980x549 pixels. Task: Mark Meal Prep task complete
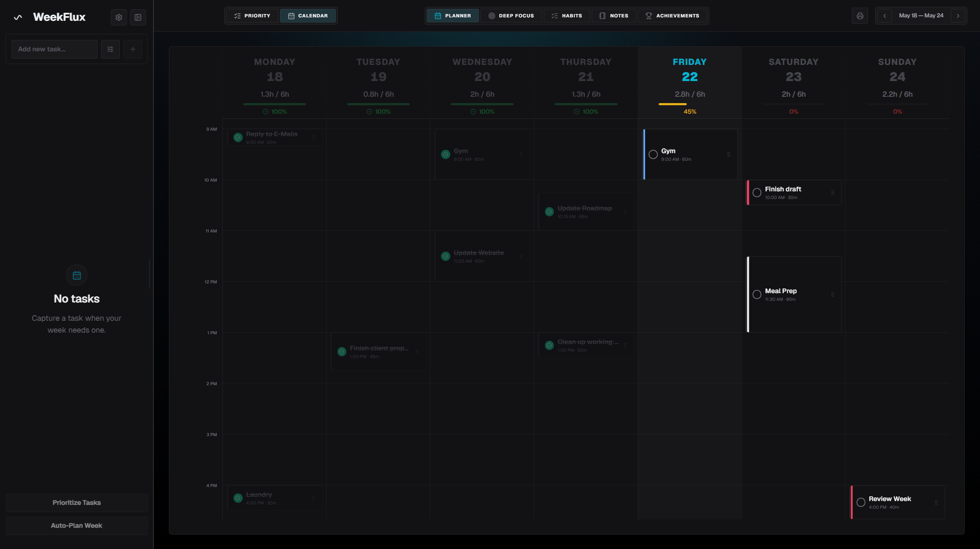757,294
